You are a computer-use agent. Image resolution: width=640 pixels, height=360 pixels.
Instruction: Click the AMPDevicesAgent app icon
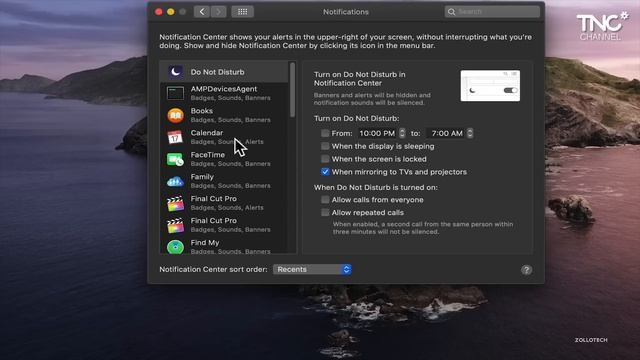coord(176,93)
